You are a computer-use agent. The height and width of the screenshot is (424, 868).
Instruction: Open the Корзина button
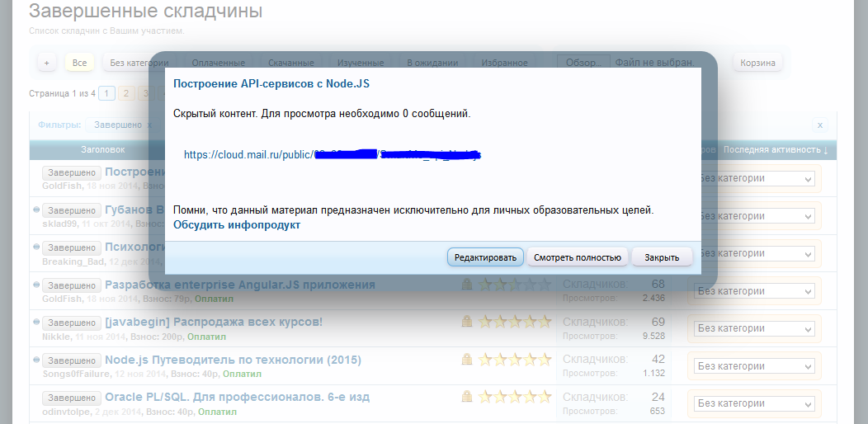pyautogui.click(x=757, y=63)
